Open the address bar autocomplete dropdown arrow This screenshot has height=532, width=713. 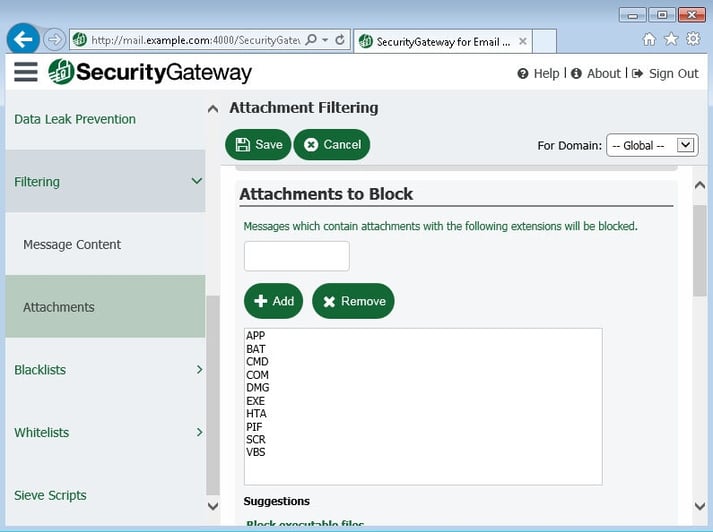[325, 40]
